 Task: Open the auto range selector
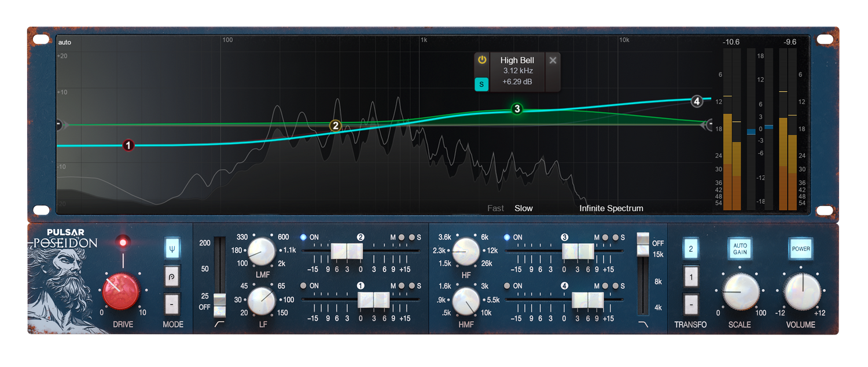tap(65, 42)
